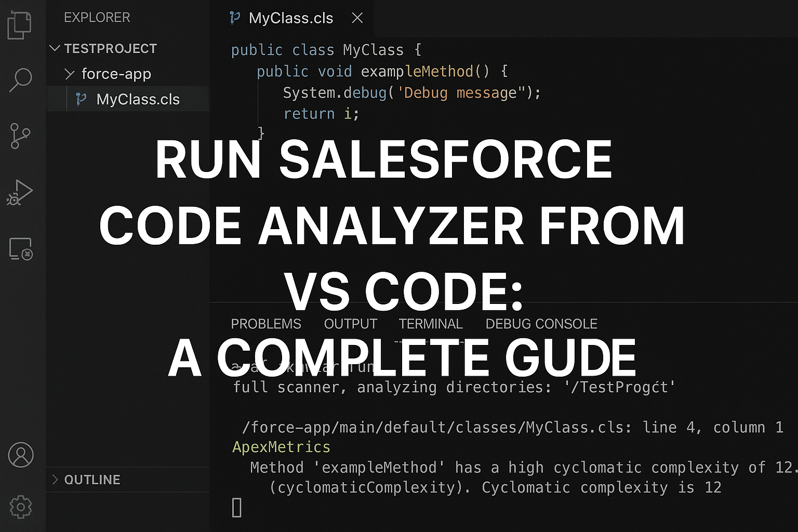Place cursor on the 'return i;' line
Viewport: 798px width, 532px height.
pos(321,114)
